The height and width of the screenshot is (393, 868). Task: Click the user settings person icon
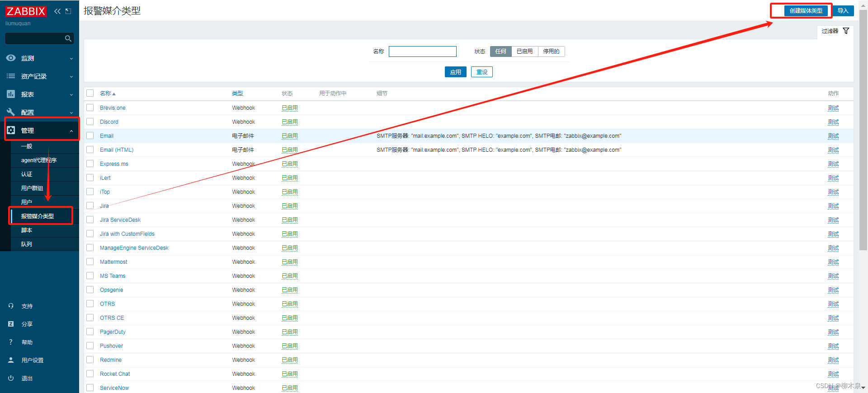[11, 360]
